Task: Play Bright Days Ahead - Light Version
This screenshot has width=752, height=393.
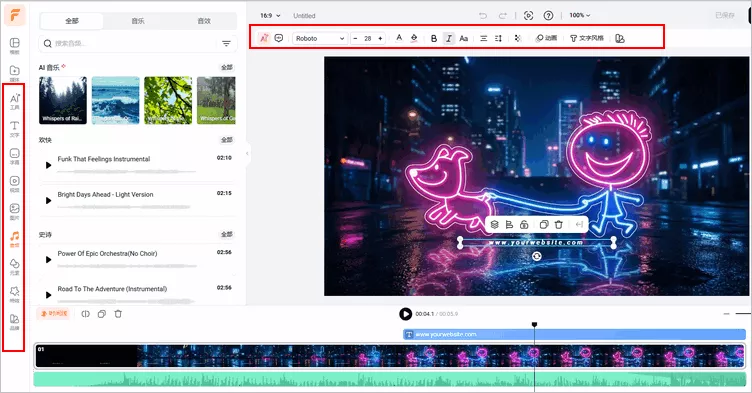Action: pos(48,201)
